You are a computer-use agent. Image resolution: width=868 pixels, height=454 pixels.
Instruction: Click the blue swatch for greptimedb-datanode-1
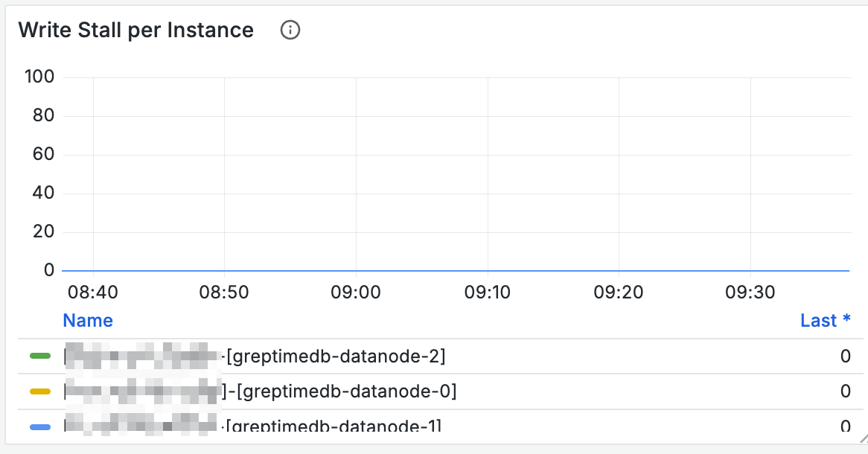tap(39, 426)
